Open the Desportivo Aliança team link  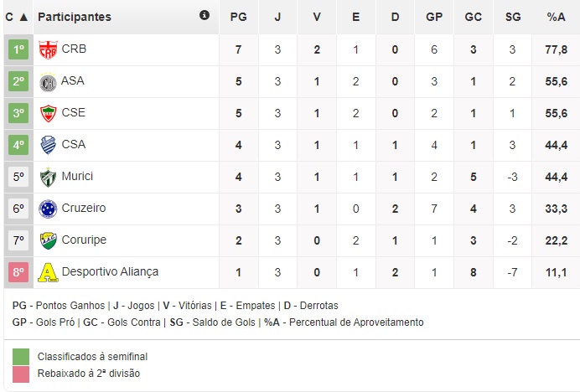[x=110, y=272]
